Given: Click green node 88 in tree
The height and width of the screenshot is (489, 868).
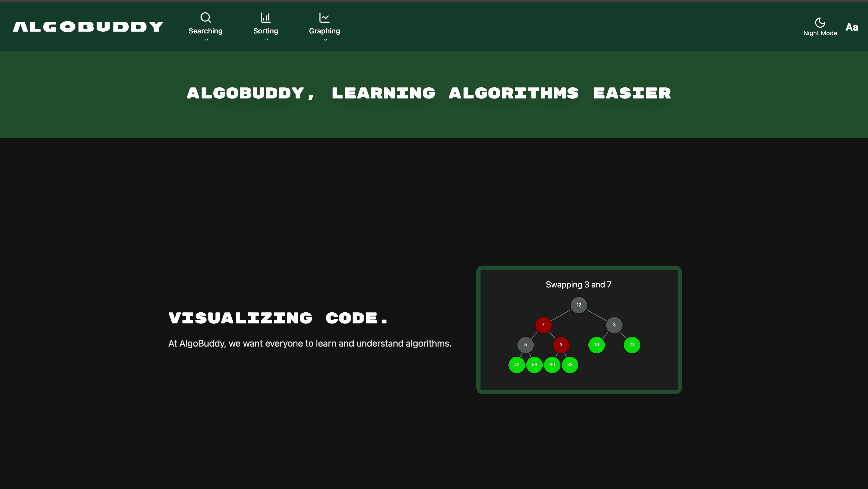Looking at the screenshot, I should tap(570, 365).
